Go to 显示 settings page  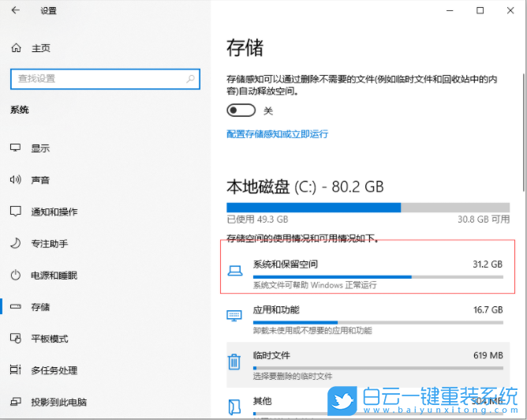pyautogui.click(x=40, y=148)
